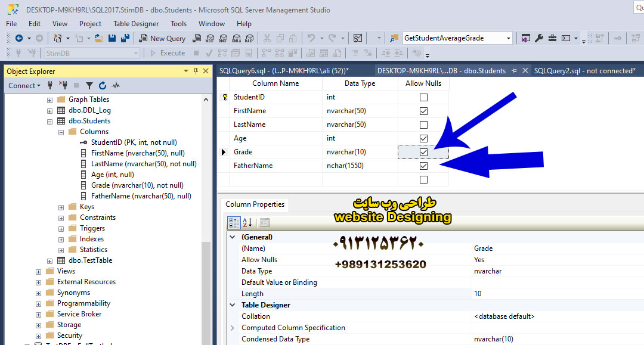Screen dimensions: 644x345
Task: Open Activity Monitor icon in Object Explorer
Action: 116,86
